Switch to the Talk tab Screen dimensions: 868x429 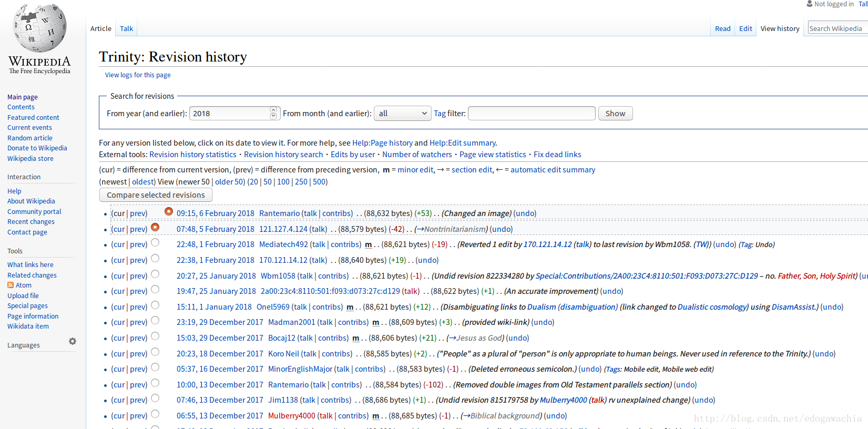point(126,28)
